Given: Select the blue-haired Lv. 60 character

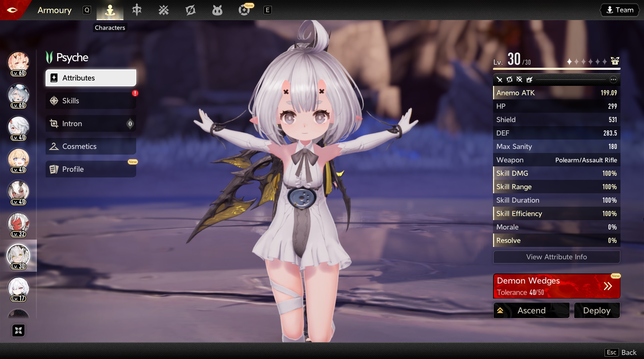Looking at the screenshot, I should point(18,96).
